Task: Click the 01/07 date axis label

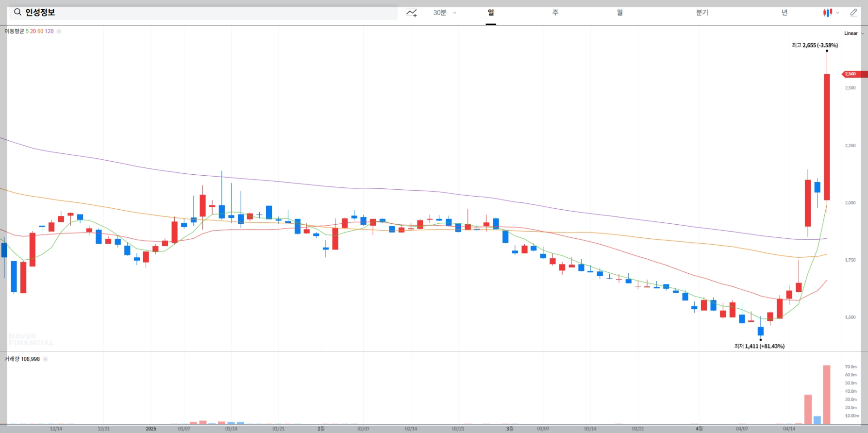Action: tap(184, 429)
